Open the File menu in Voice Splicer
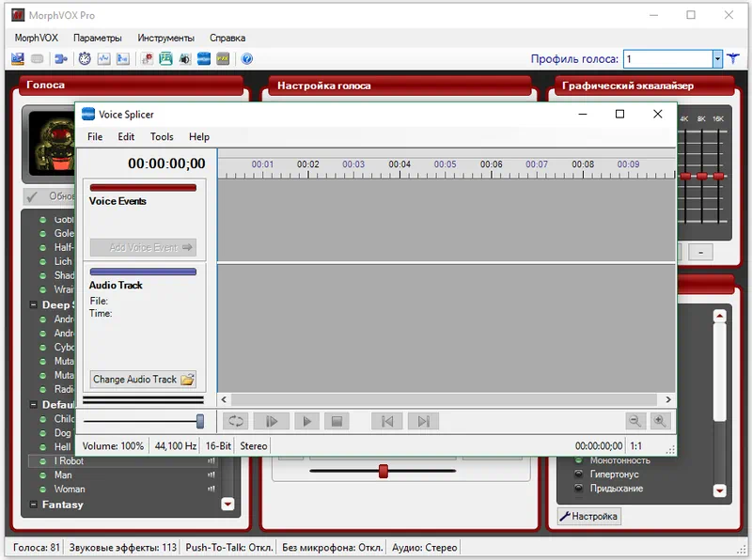This screenshot has width=752, height=560. tap(95, 136)
